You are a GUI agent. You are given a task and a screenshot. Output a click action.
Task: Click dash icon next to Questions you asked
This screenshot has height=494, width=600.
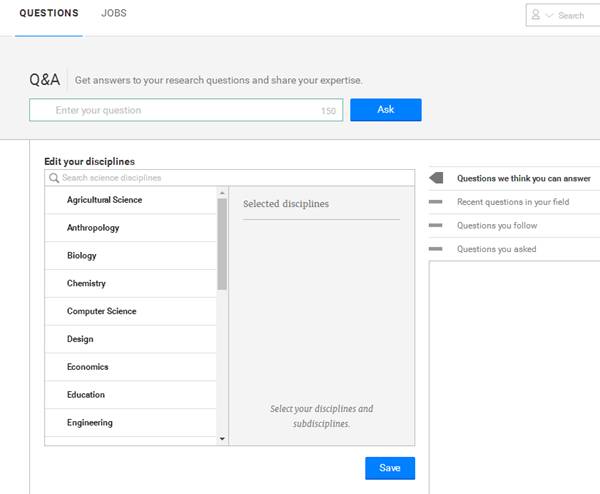click(x=435, y=249)
